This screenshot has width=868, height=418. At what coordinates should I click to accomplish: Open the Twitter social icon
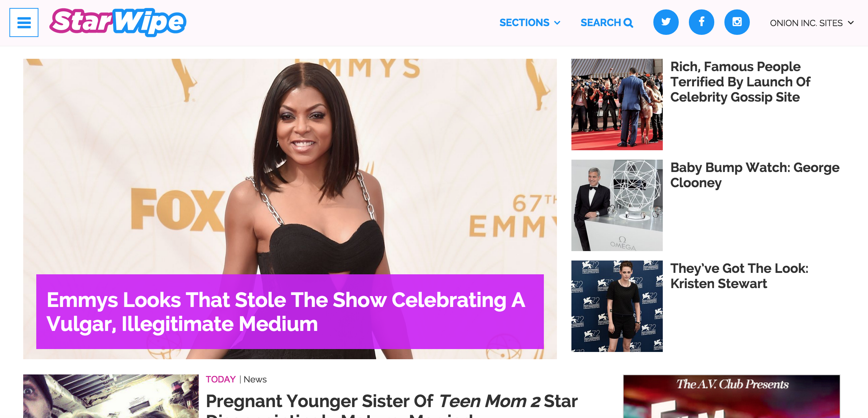pyautogui.click(x=666, y=22)
